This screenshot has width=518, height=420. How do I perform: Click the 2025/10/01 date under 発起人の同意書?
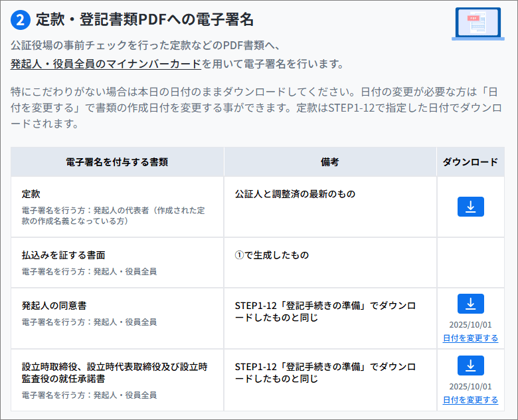pyautogui.click(x=470, y=325)
